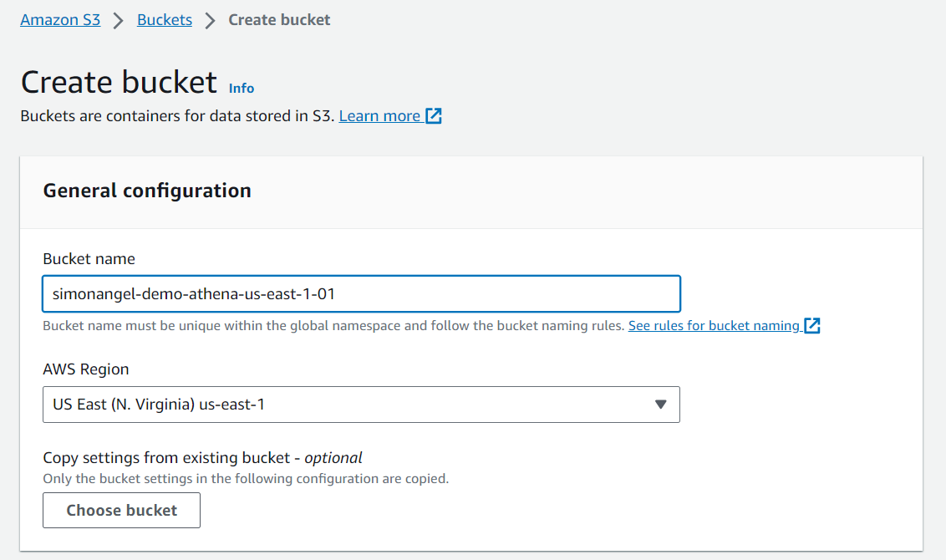Open the Info link beside Create bucket
This screenshot has width=946, height=560.
coord(242,88)
